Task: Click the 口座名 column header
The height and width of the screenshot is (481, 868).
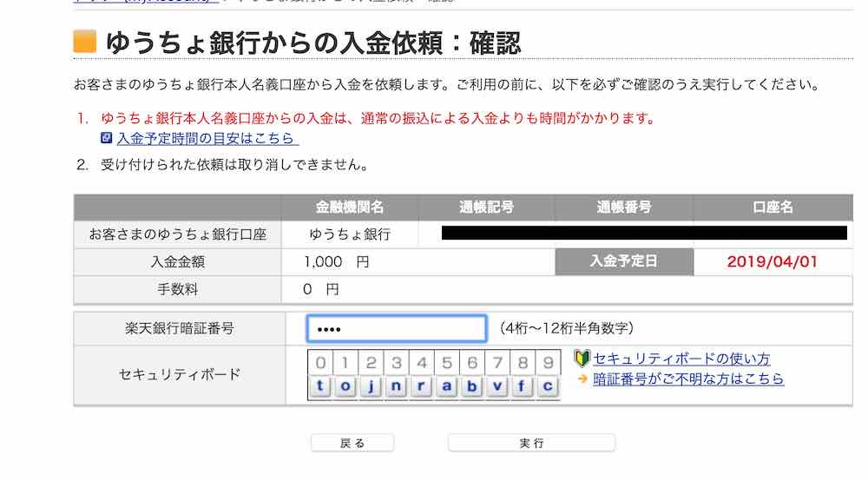Action: (773, 208)
